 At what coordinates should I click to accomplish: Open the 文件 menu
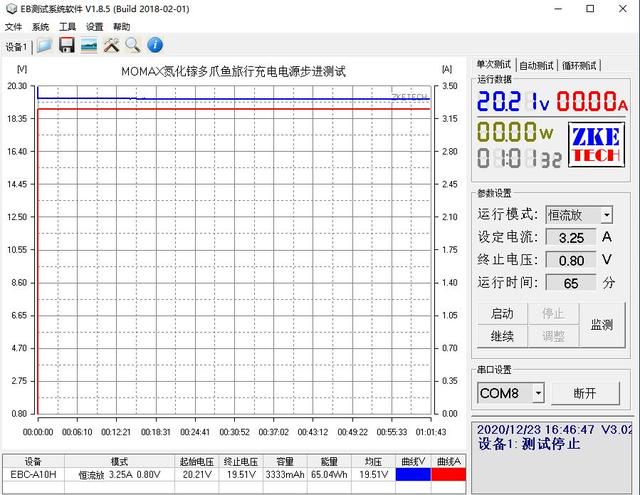coord(13,27)
